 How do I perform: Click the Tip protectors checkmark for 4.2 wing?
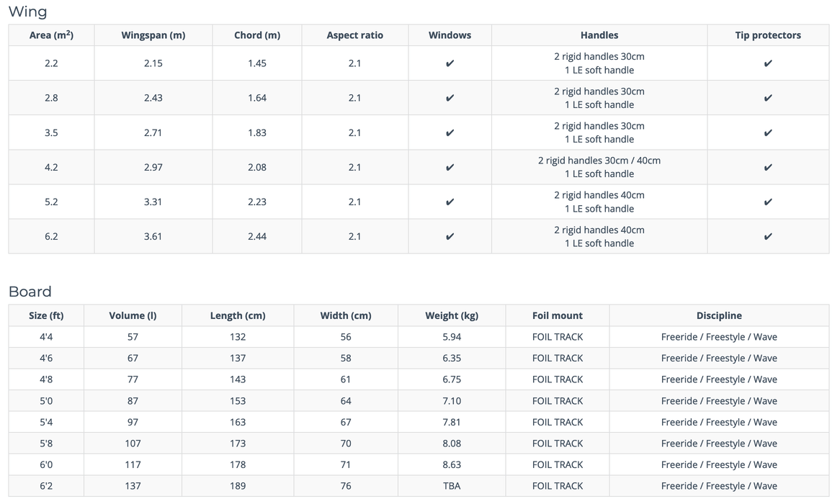point(768,167)
